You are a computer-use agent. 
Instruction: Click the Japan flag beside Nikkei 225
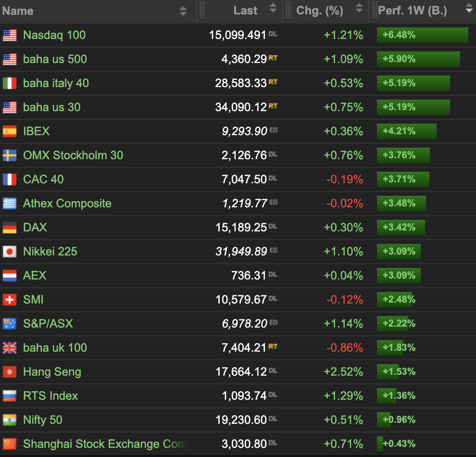click(x=10, y=252)
